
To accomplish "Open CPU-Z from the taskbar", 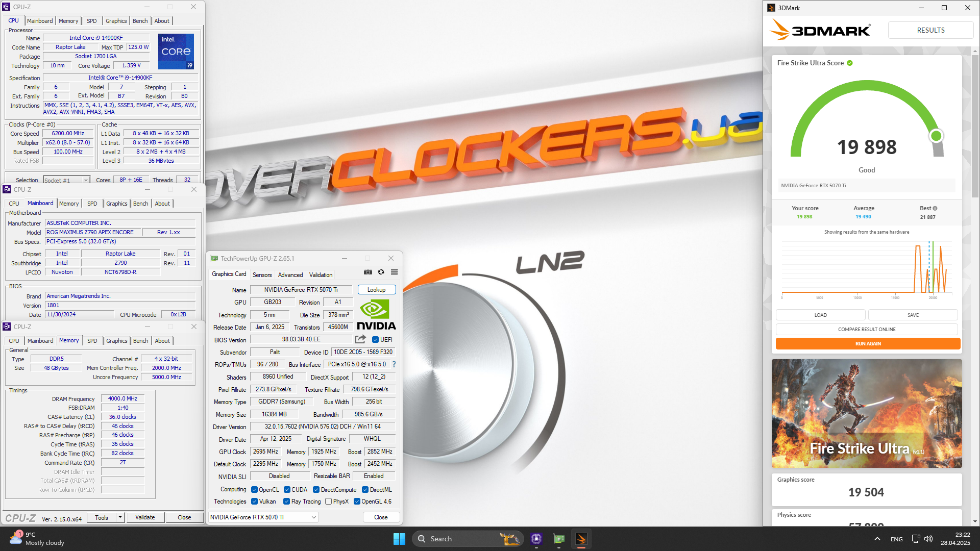I will (x=536, y=539).
